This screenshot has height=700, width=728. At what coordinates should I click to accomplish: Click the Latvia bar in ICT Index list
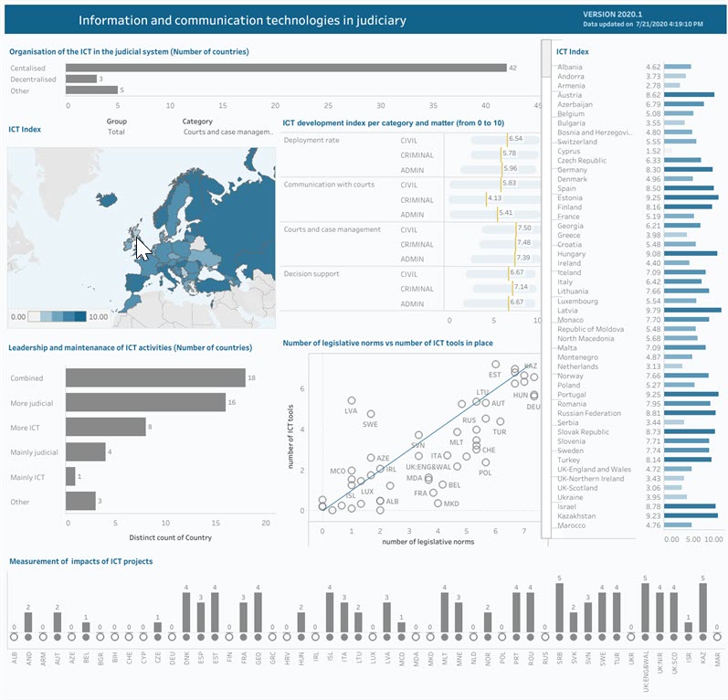pos(692,311)
